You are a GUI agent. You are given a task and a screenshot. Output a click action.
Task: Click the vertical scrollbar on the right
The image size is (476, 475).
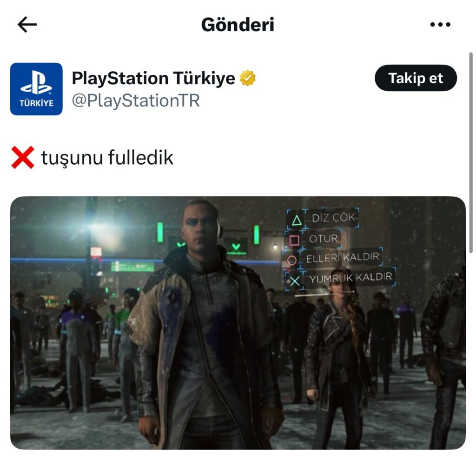coord(471,153)
